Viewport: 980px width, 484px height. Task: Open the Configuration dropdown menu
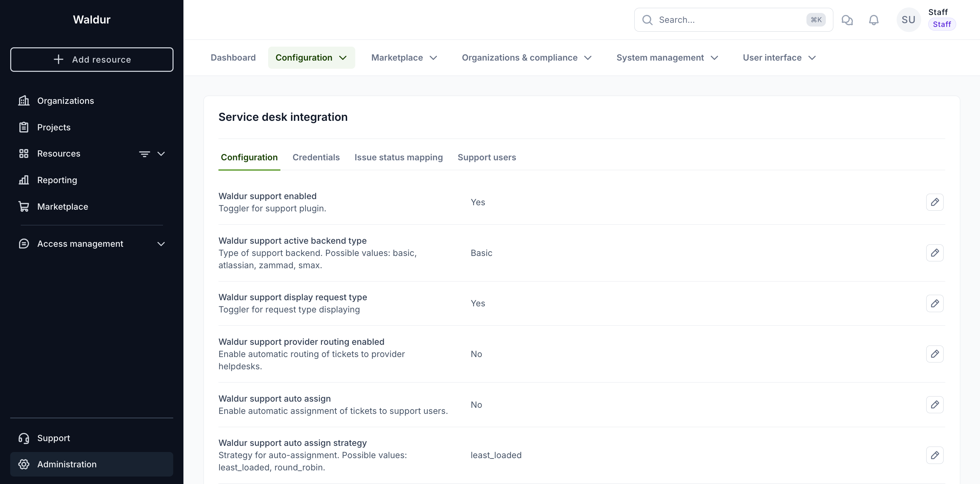311,58
